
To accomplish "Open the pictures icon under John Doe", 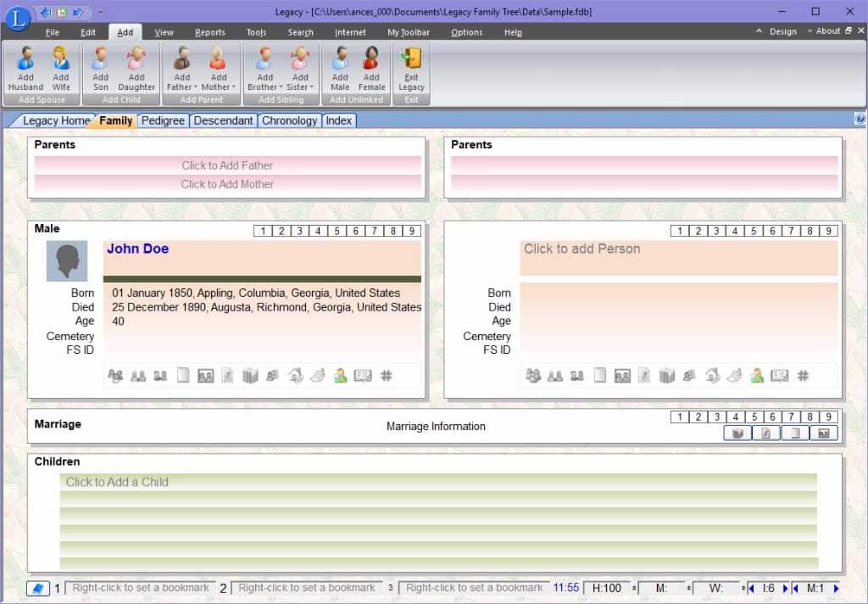I will (x=205, y=376).
